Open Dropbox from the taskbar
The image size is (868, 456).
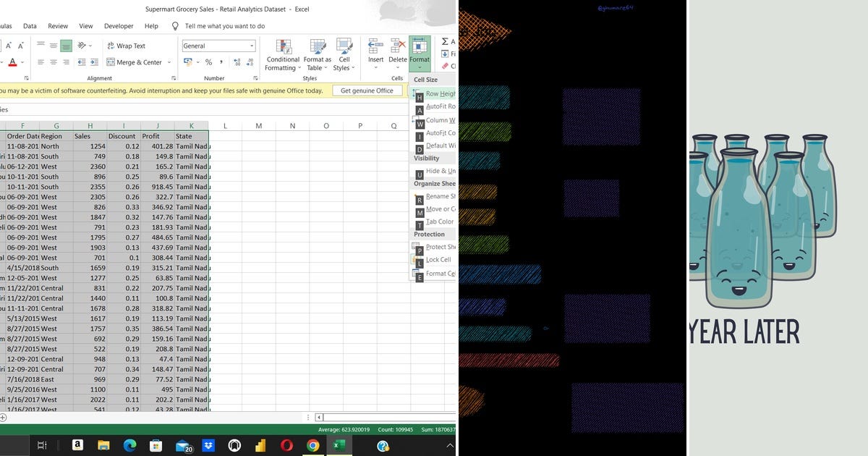point(208,445)
